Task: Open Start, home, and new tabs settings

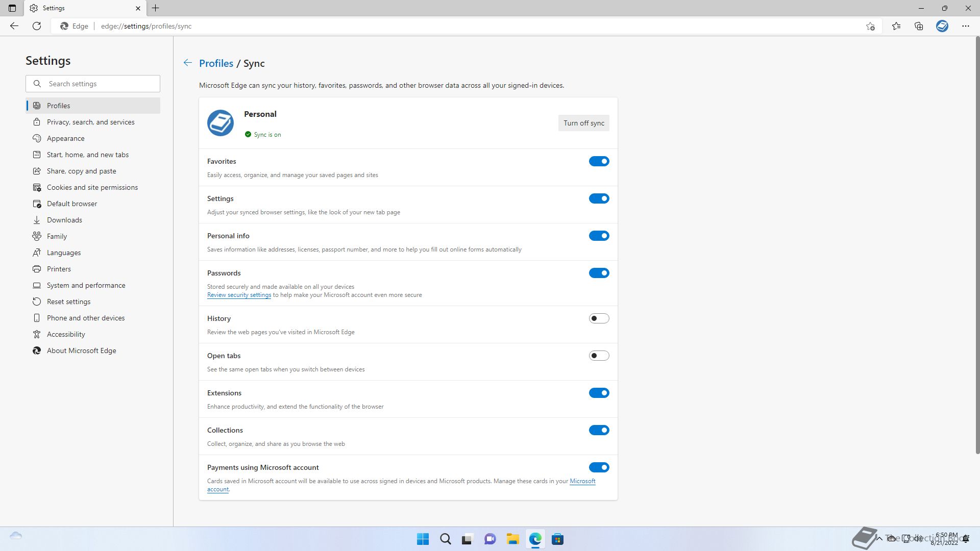Action: (93, 155)
